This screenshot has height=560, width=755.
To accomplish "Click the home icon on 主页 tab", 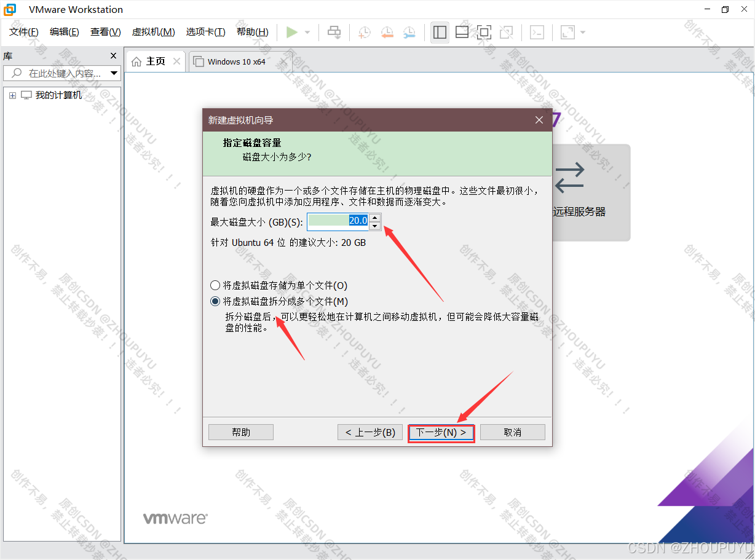I will (x=136, y=61).
